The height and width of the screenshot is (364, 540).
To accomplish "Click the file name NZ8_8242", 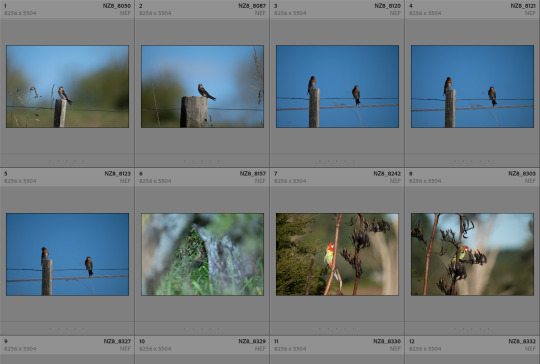I will coord(387,174).
